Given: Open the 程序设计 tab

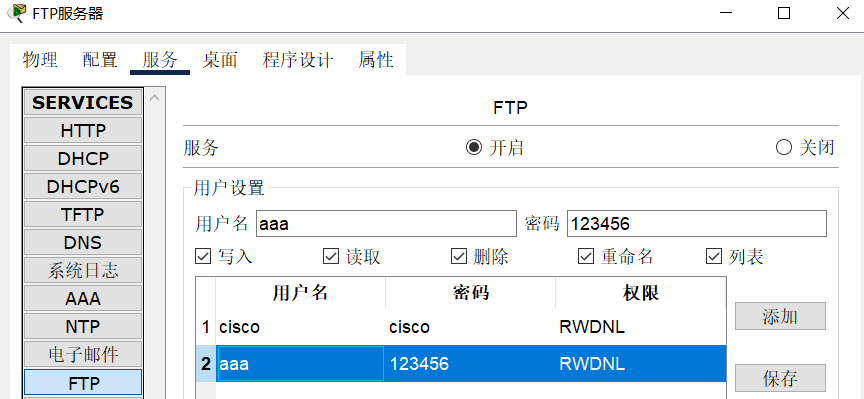Looking at the screenshot, I should (x=298, y=60).
